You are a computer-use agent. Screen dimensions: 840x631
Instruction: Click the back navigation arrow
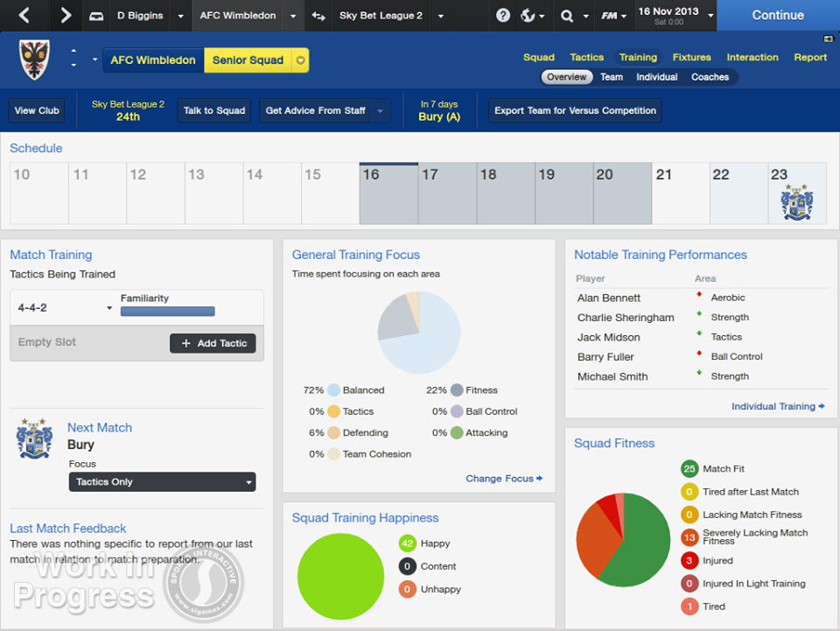point(24,16)
